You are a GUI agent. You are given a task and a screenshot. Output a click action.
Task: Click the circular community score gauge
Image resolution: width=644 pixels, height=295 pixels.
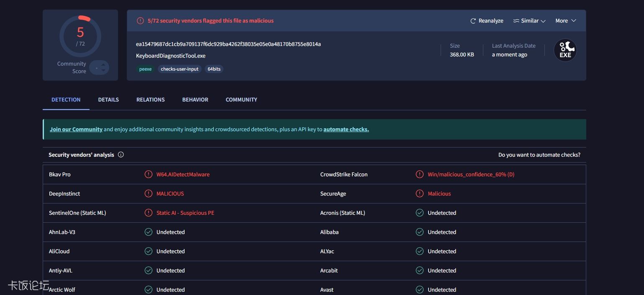pos(80,37)
